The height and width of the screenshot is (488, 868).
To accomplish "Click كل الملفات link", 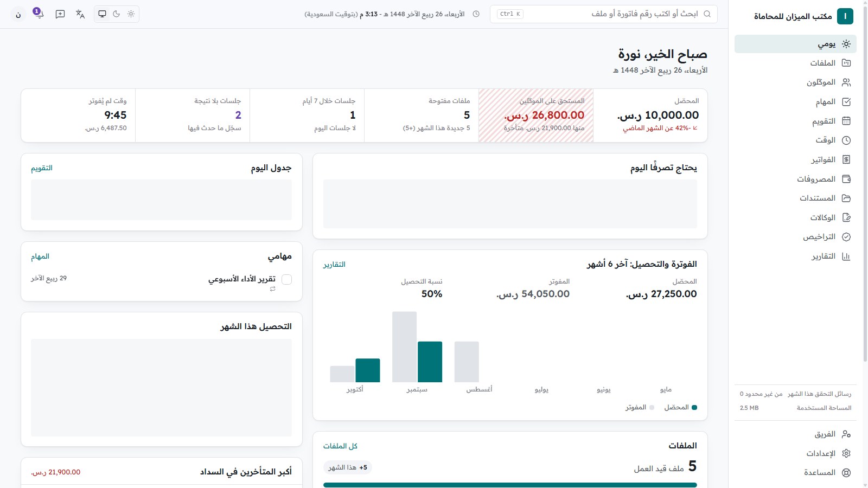I will click(x=340, y=446).
